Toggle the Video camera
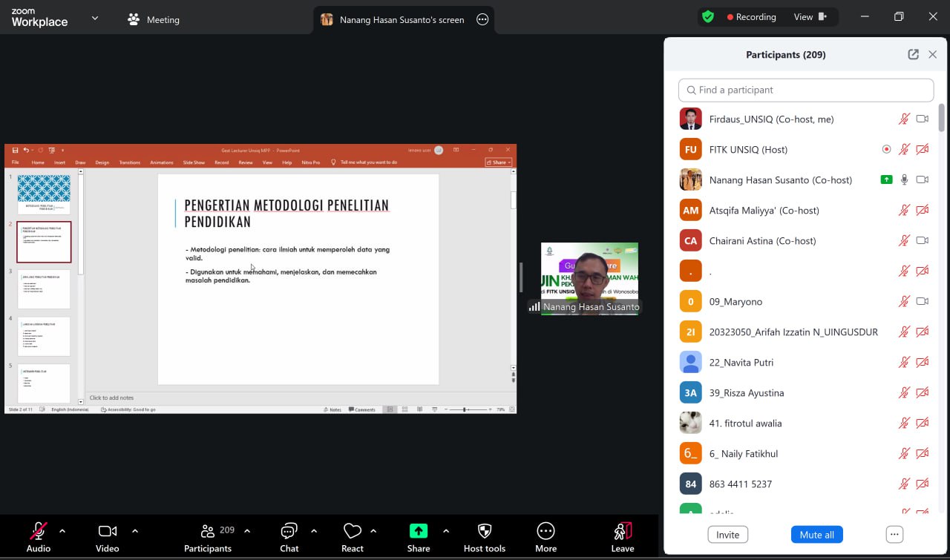950x560 pixels. coord(108,531)
